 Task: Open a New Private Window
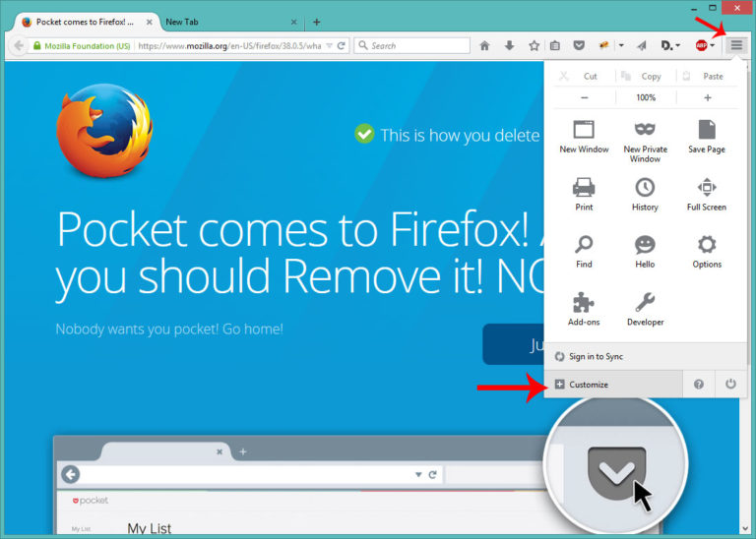(x=645, y=142)
